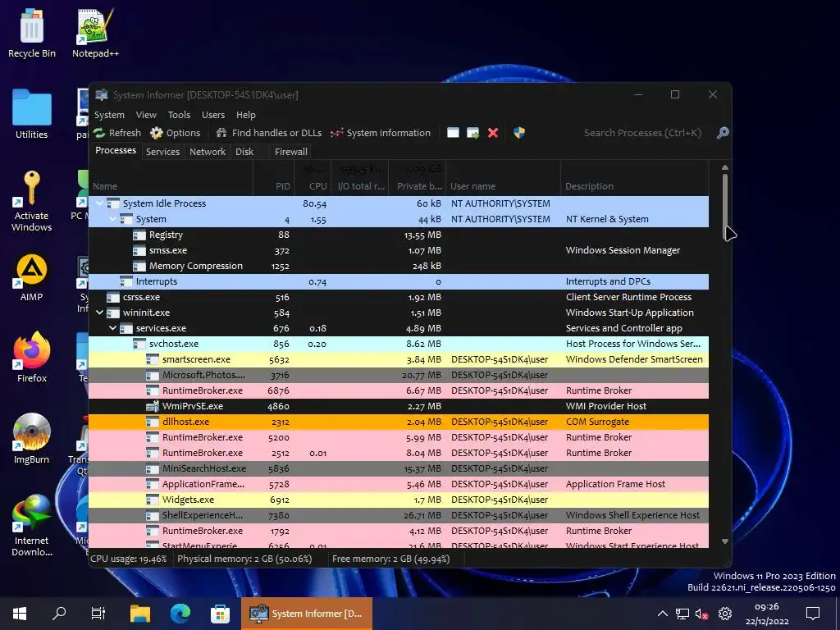Open the Windows Start button

20,614
